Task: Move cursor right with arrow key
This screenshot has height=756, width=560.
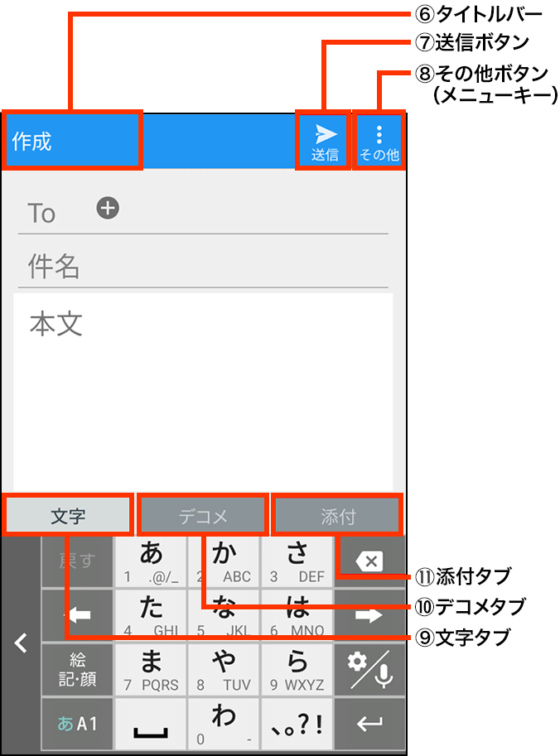Action: coord(369,615)
